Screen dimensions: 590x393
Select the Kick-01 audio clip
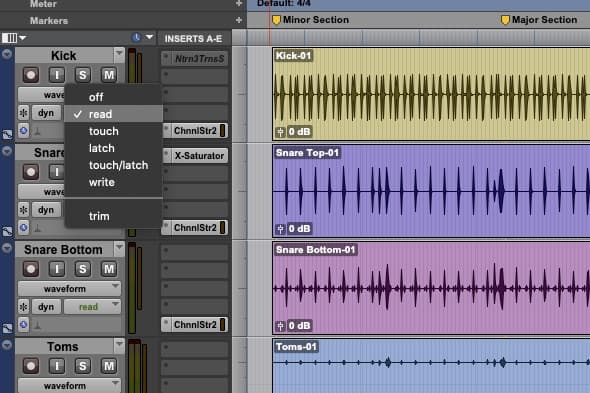pos(431,94)
